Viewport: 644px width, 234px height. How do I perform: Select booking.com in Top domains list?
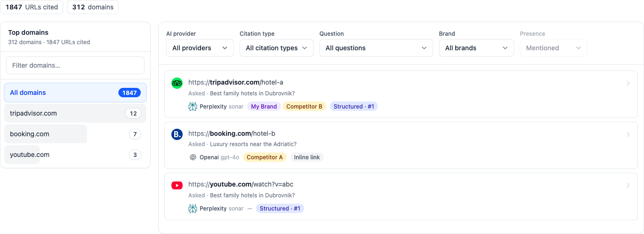click(75, 134)
